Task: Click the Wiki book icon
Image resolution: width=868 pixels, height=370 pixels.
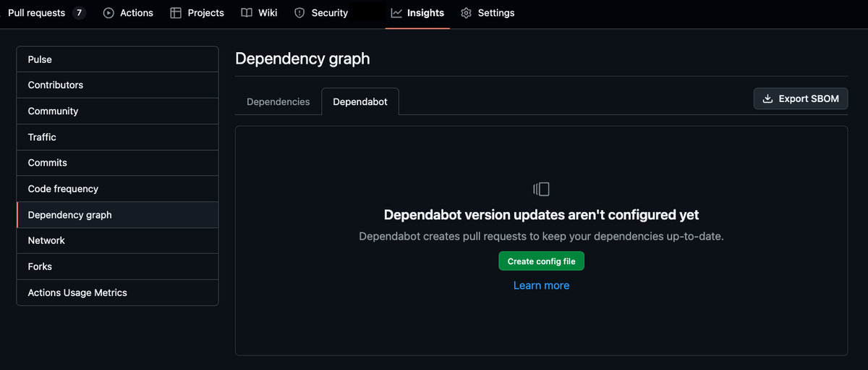Action: pos(247,13)
